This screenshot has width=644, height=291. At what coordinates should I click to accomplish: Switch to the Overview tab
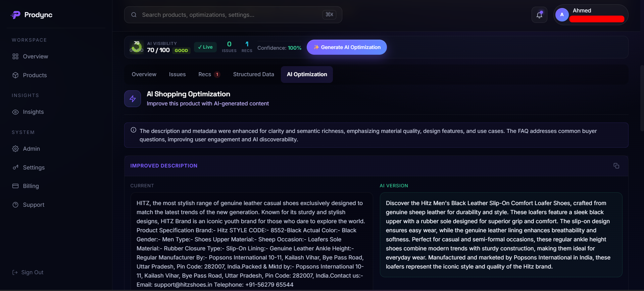144,75
